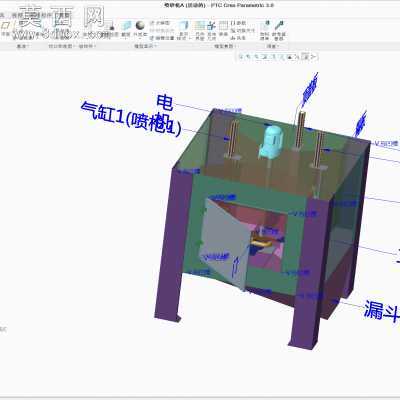Screen dimensions: 400x400
Task: Click the first icon of the in-graphics toolbar
Action: click(x=241, y=57)
